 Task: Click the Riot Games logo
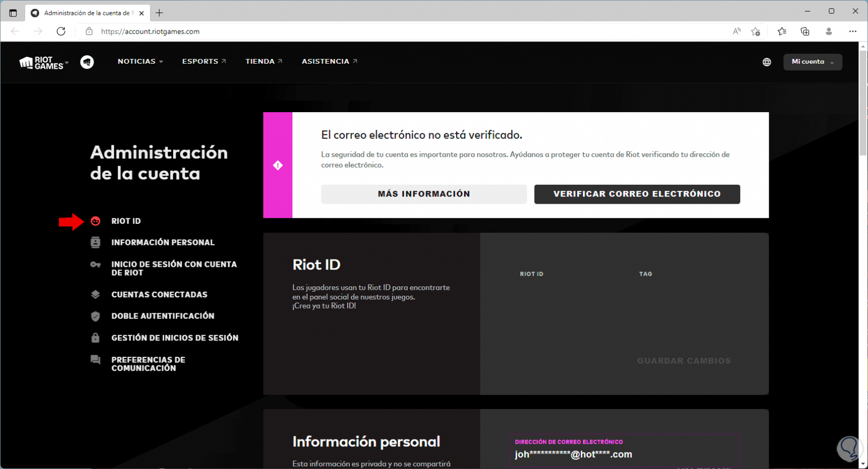[x=41, y=63]
